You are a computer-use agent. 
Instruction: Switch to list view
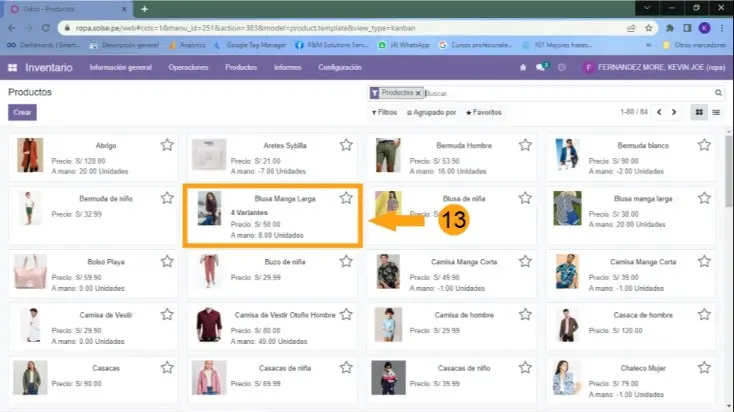click(x=717, y=112)
